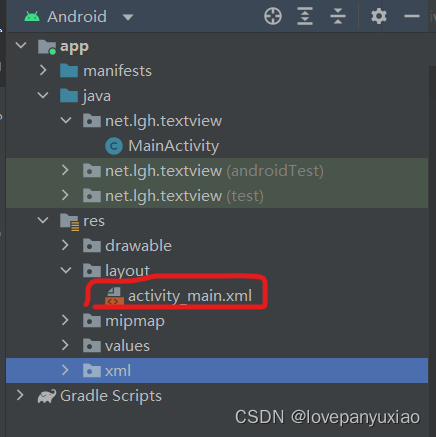Collapse all tree nodes icon
The image size is (436, 437).
[x=338, y=16]
